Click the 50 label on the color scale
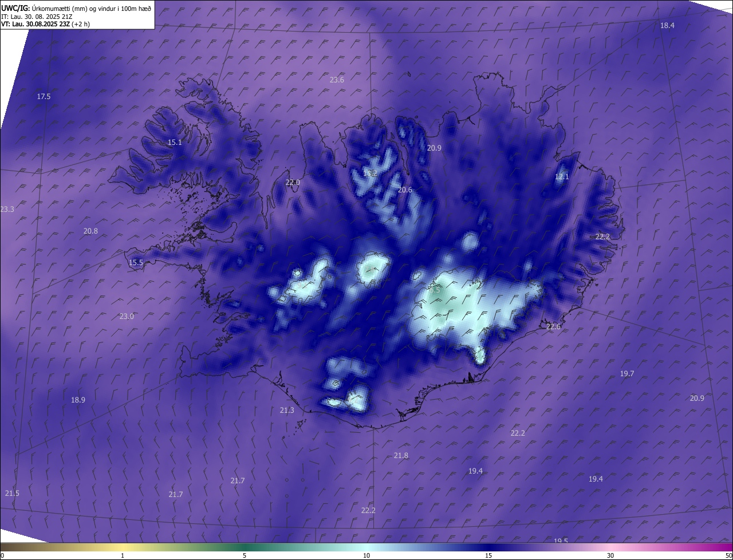Viewport: 733px width, 560px height. tap(728, 555)
